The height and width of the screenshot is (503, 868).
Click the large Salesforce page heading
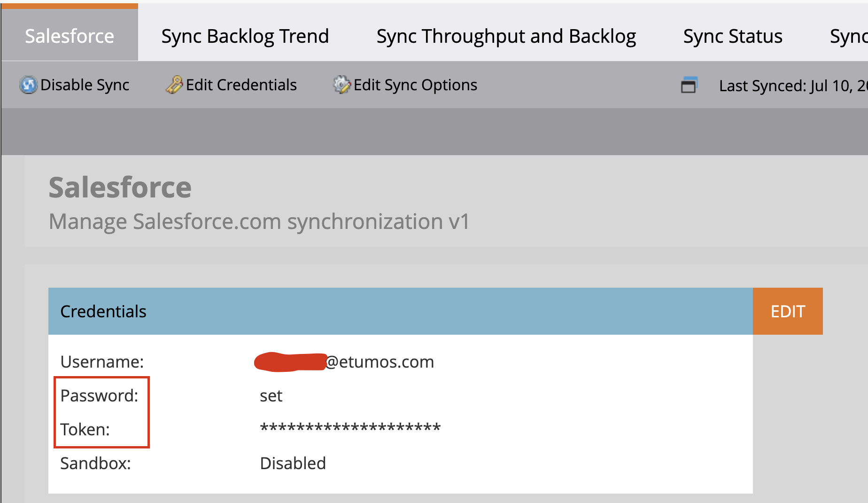tap(120, 188)
